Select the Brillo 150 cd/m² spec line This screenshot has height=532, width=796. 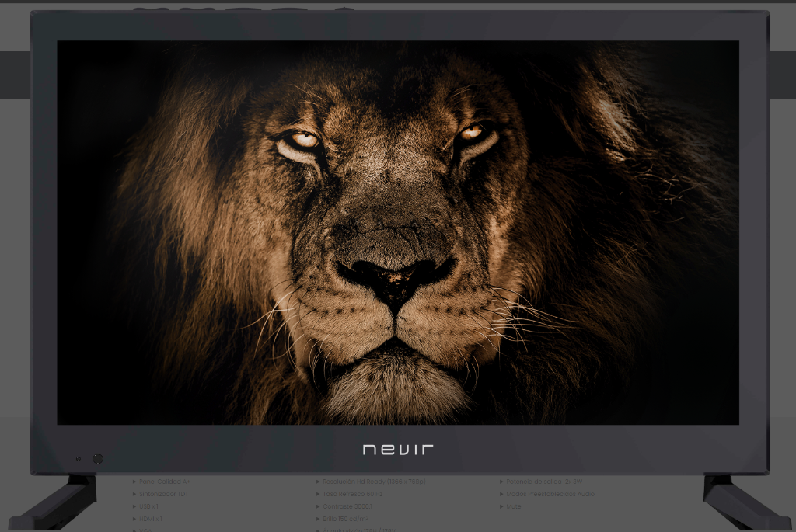tap(345, 519)
